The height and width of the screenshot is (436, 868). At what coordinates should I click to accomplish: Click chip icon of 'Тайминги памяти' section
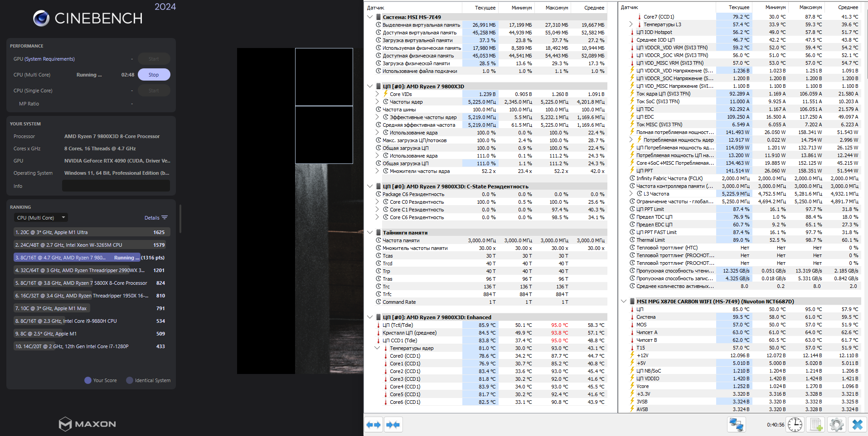click(378, 233)
